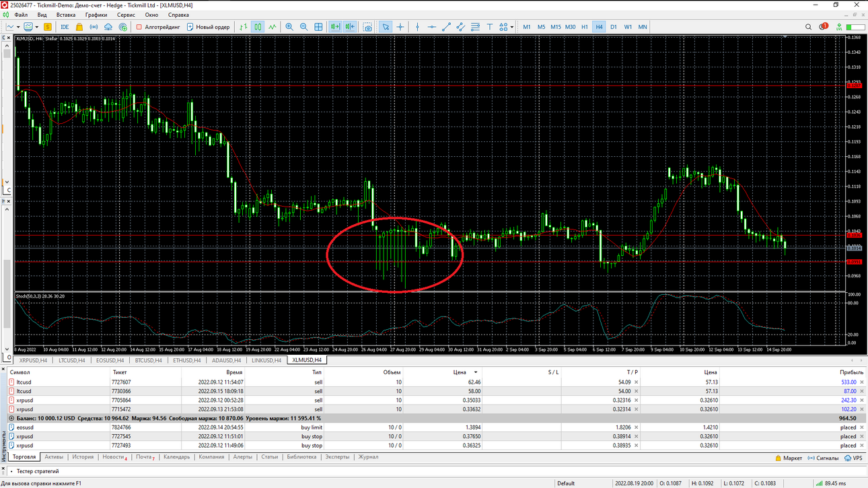This screenshot has width=868, height=488.
Task: Open the Signals broadcast icon
Action: tap(94, 27)
